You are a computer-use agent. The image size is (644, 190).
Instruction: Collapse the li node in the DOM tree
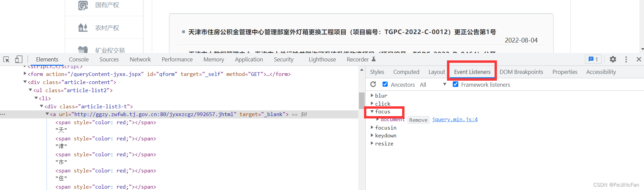pyautogui.click(x=36, y=98)
